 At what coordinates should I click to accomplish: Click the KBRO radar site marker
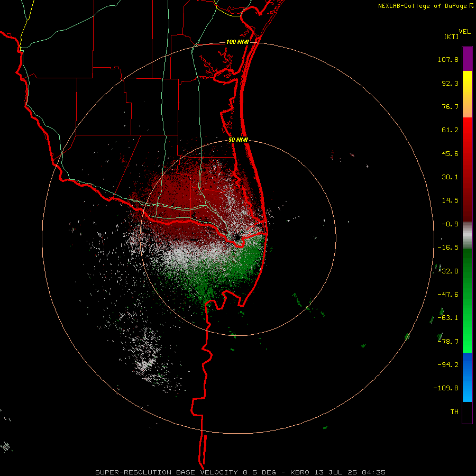pos(237,237)
